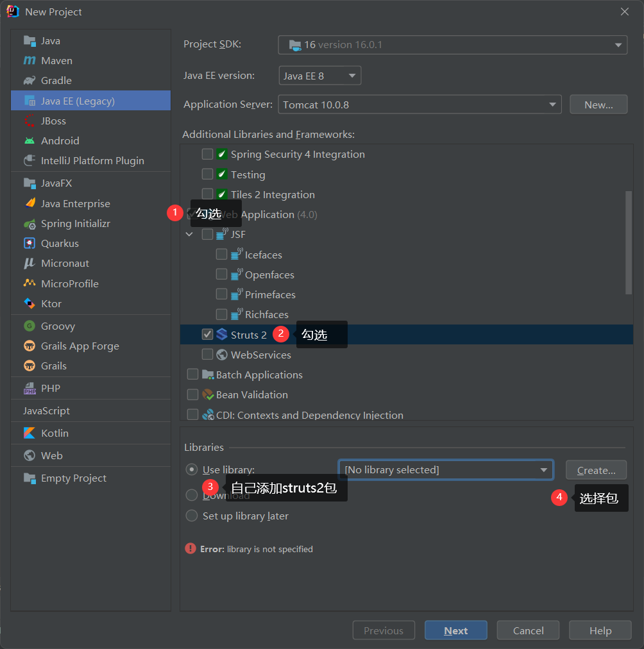This screenshot has height=649, width=644.
Task: Select the PHP icon
Action: [x=30, y=388]
